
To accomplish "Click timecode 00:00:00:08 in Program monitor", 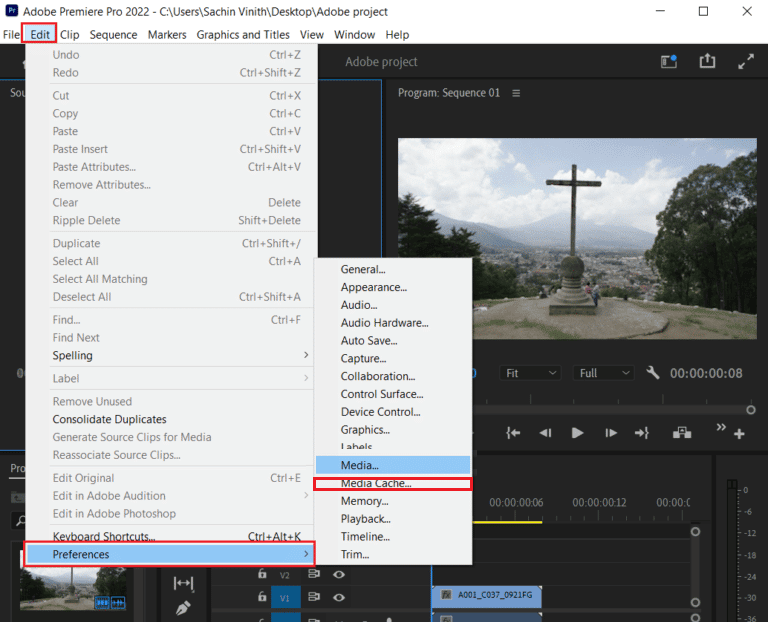I will [x=706, y=373].
